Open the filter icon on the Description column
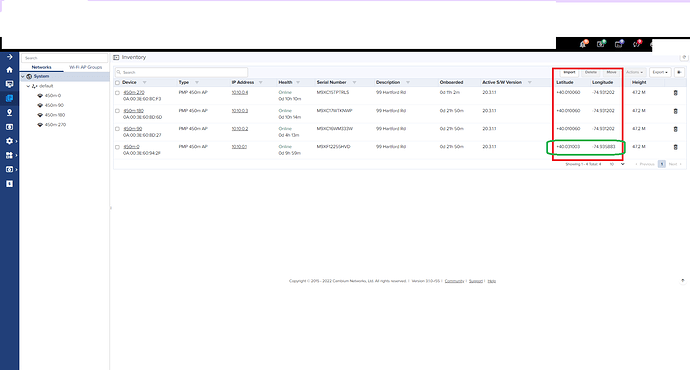Screen dimensions: 690x370 (x=408, y=82)
